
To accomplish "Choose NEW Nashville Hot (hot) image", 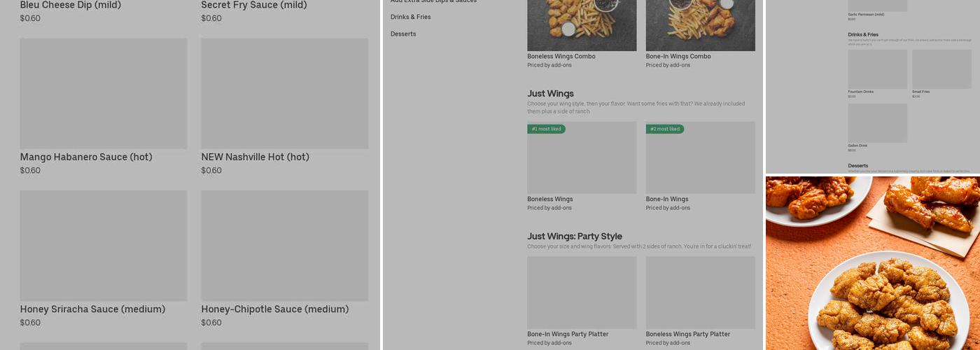I will [x=284, y=93].
